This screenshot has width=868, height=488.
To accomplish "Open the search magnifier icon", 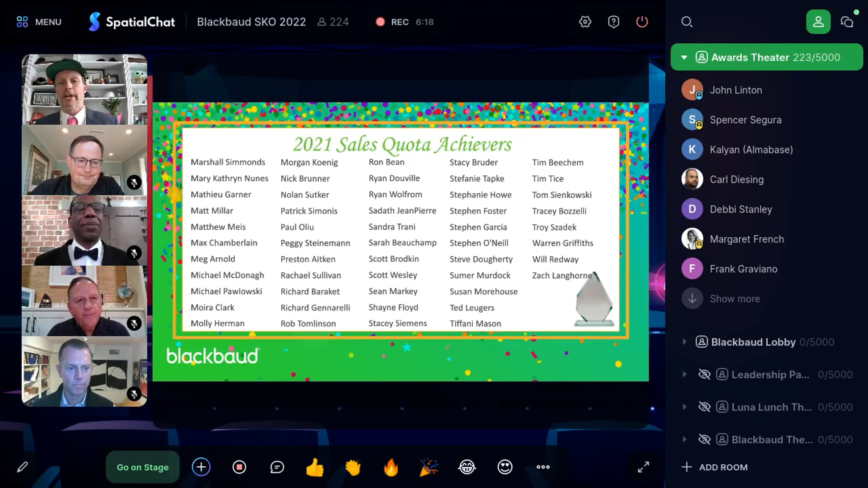I will tap(686, 22).
